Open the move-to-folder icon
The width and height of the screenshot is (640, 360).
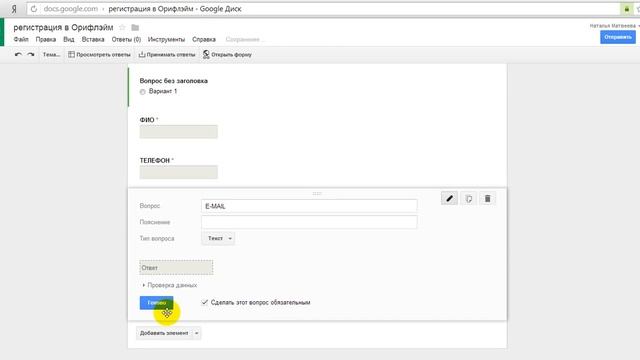tap(135, 27)
